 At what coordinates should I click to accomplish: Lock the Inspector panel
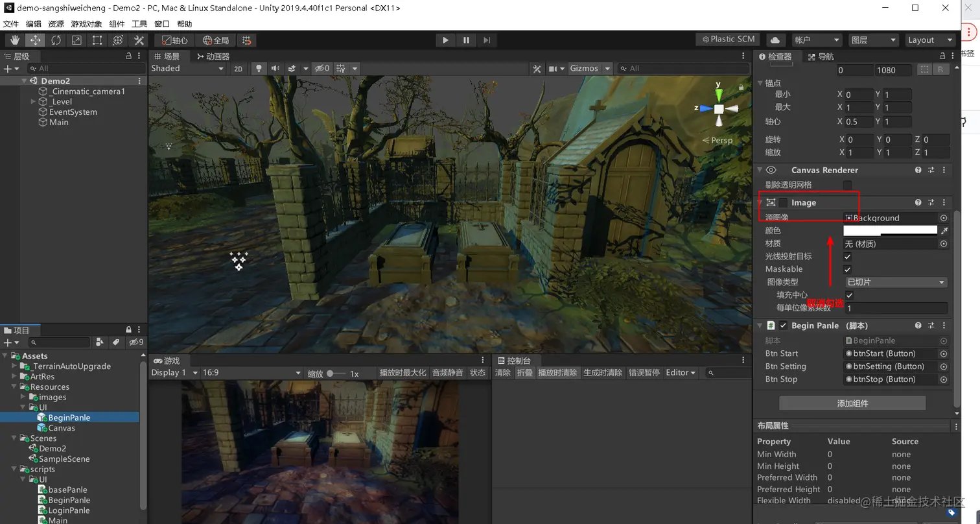pos(944,56)
